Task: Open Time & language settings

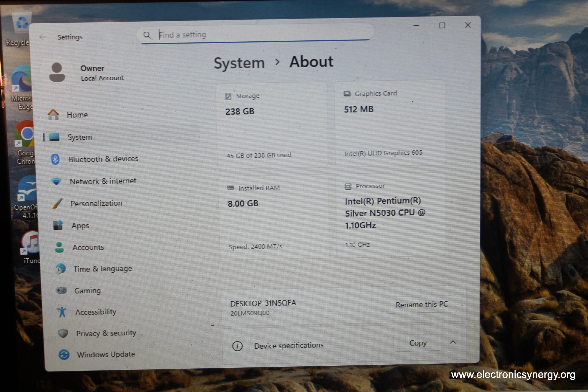Action: [102, 269]
